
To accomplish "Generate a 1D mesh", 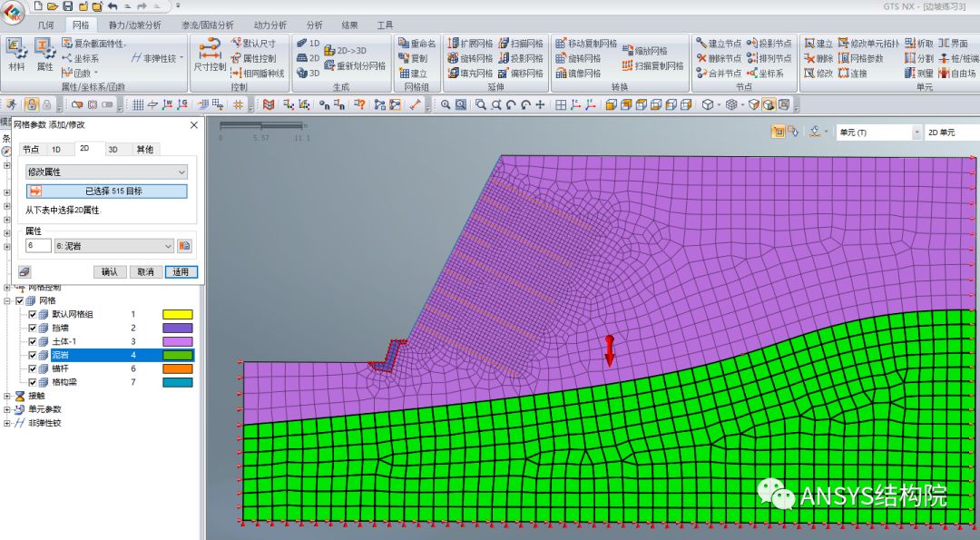I will pyautogui.click(x=309, y=44).
